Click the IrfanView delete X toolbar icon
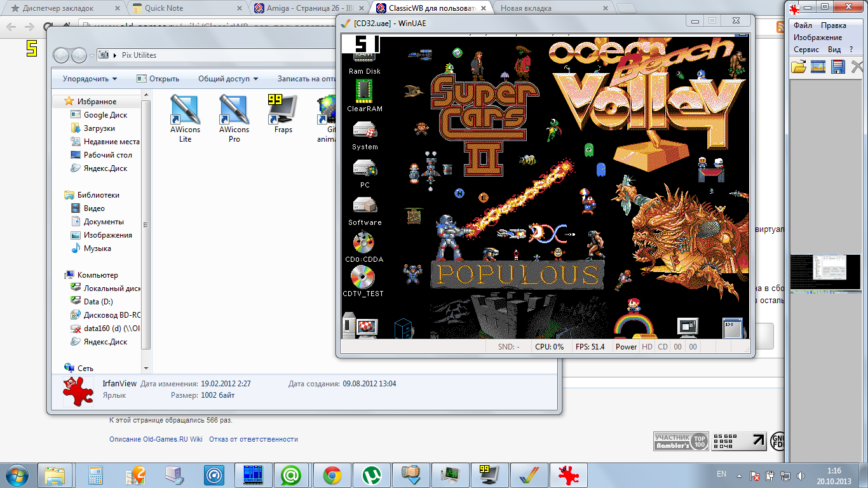This screenshot has height=488, width=868. click(x=857, y=66)
